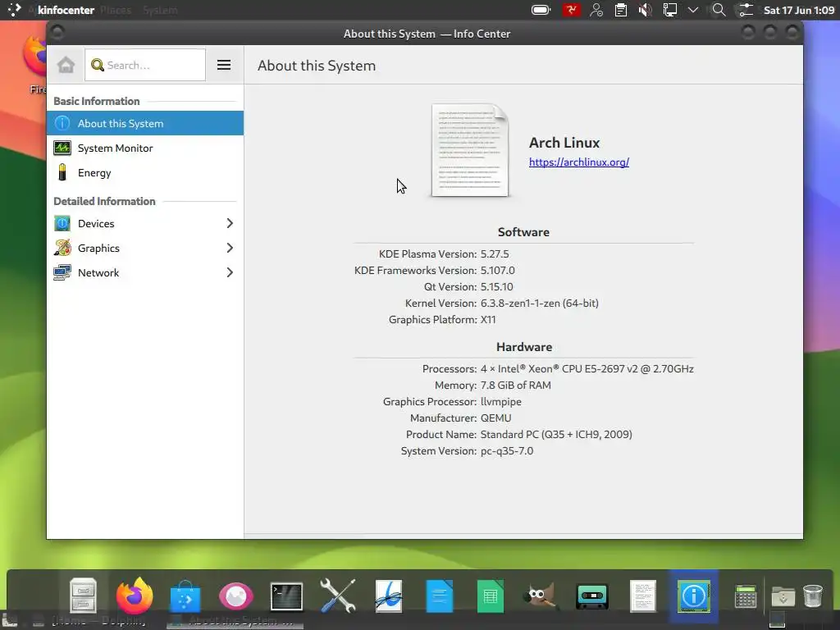Click the Devices chip icon in the sidebar
840x630 pixels.
[62, 223]
